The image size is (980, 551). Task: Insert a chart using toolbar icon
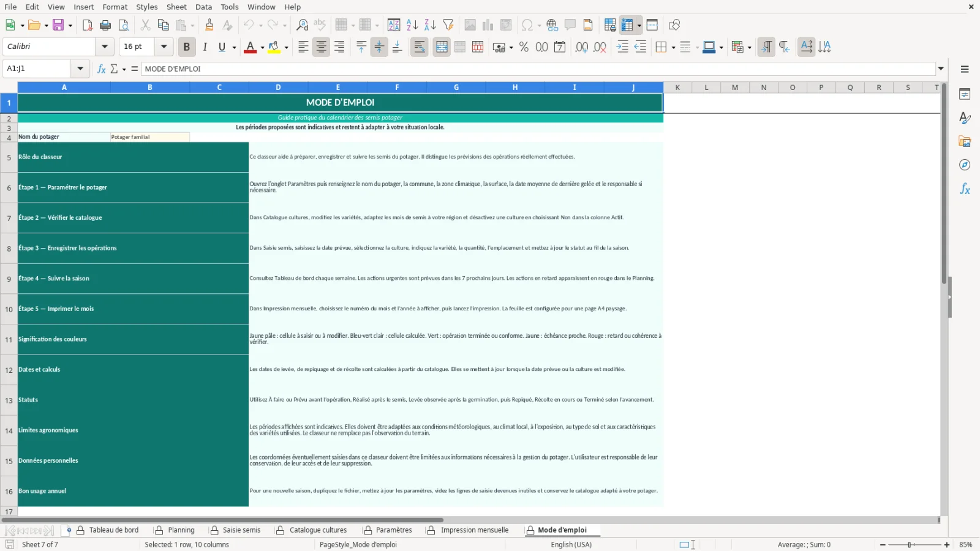point(488,25)
